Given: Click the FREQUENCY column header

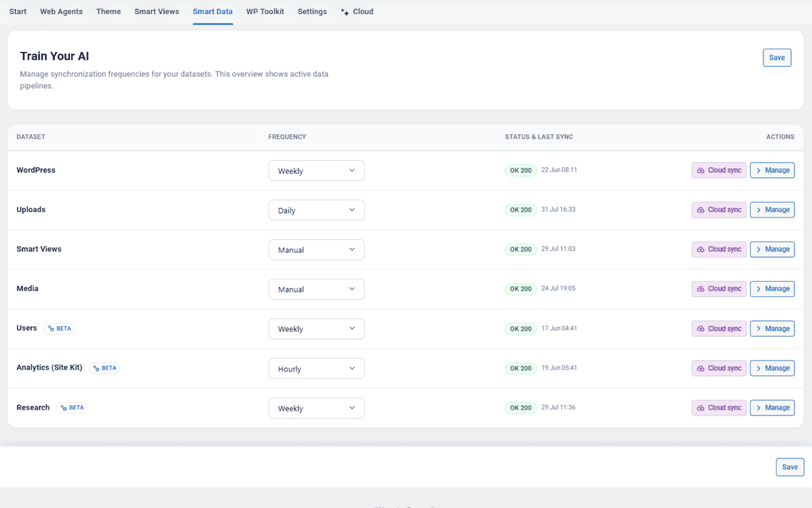Looking at the screenshot, I should pos(287,137).
